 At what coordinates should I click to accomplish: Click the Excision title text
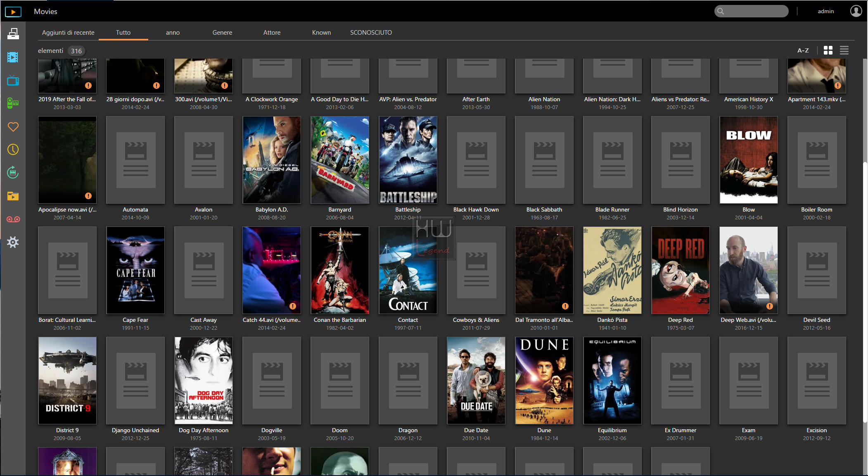817,430
